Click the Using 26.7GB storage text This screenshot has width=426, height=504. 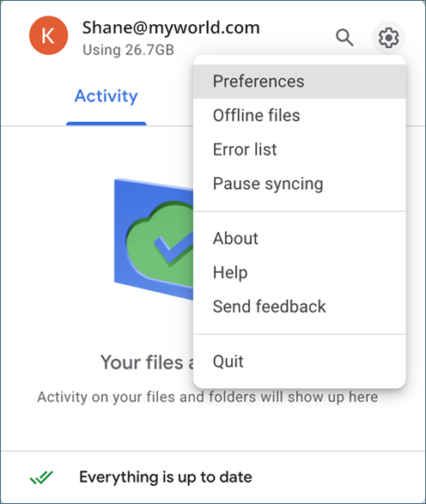click(128, 50)
